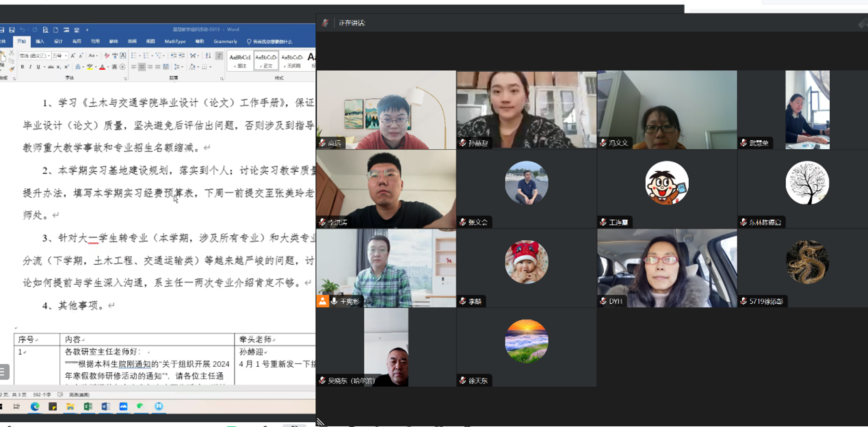Center-align the paragraph text
868x427 pixels.
tap(142, 67)
